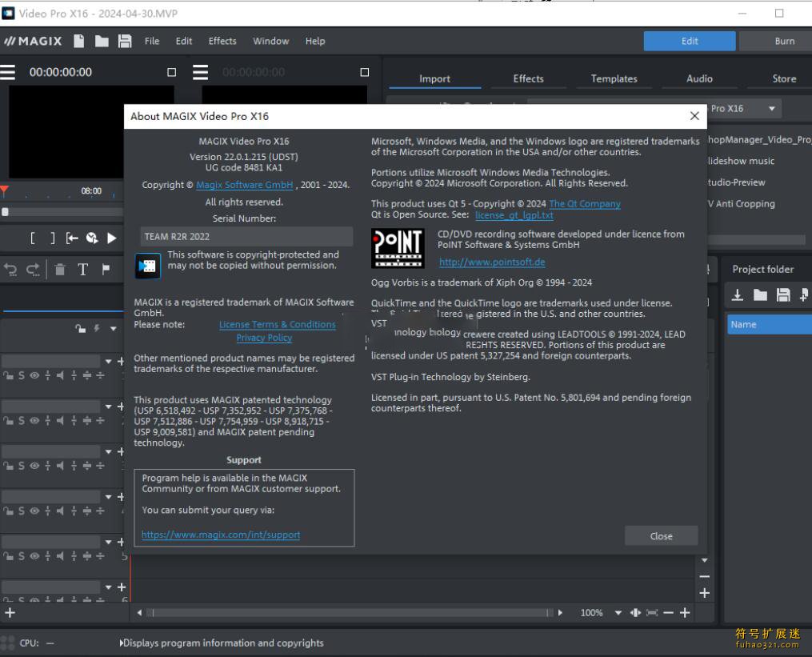
Task: Click the lightning bolt icon above track headers
Action: (96, 328)
